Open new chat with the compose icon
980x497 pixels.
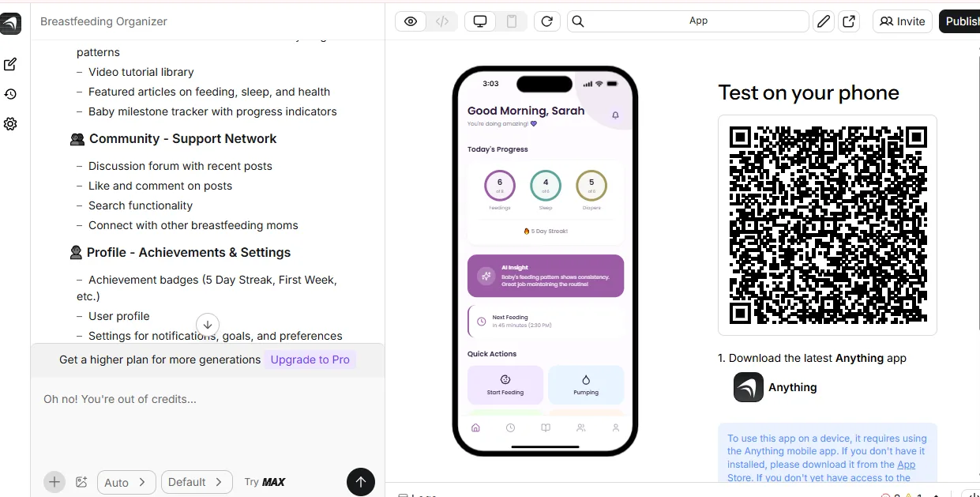coord(10,65)
